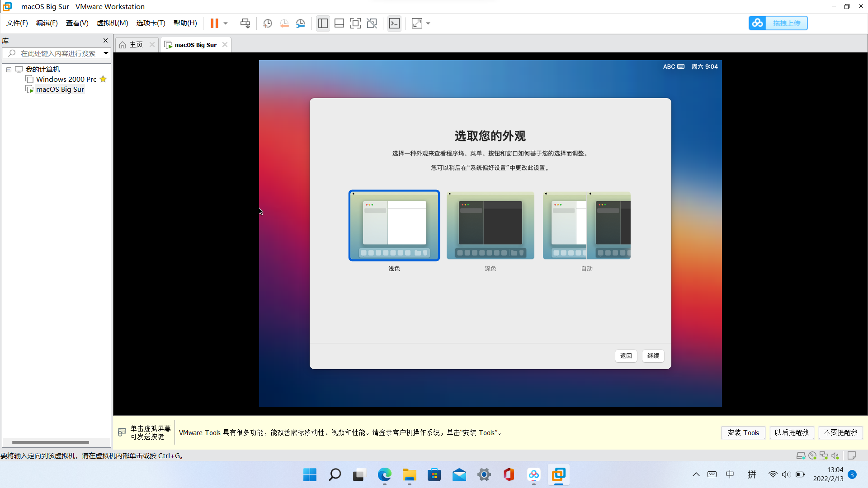
Task: Open the 虚拟机(M) menu
Action: point(112,23)
